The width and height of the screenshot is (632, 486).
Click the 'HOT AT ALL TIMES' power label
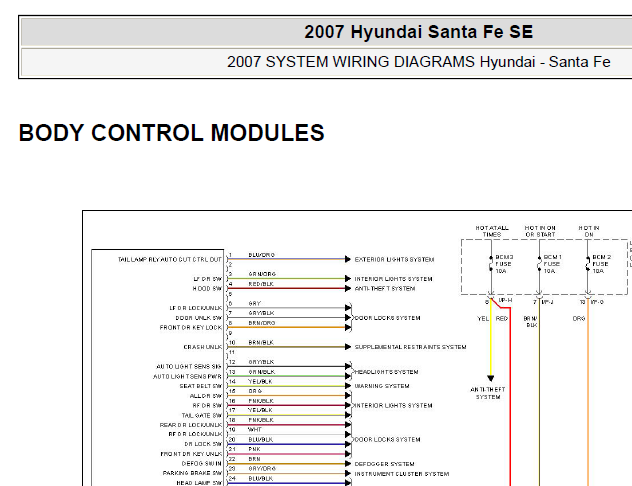(x=492, y=231)
